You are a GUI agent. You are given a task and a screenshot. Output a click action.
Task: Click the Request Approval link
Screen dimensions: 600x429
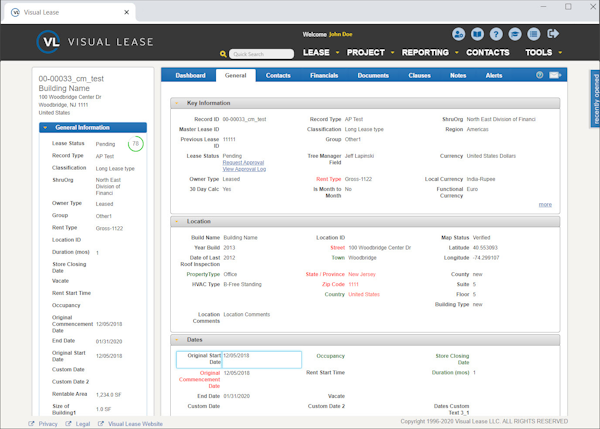coord(243,163)
